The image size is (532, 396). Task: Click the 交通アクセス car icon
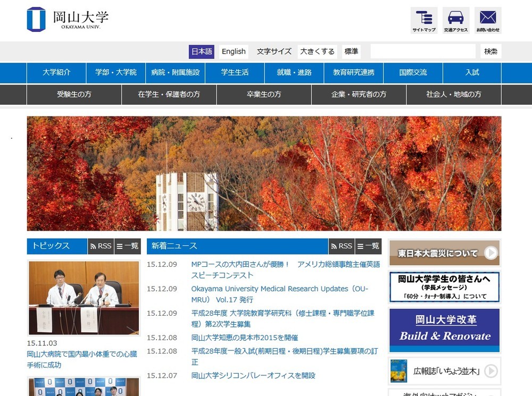pos(455,20)
